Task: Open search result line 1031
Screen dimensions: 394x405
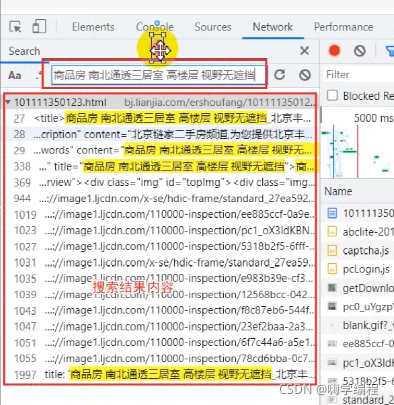Action: pyautogui.click(x=160, y=262)
